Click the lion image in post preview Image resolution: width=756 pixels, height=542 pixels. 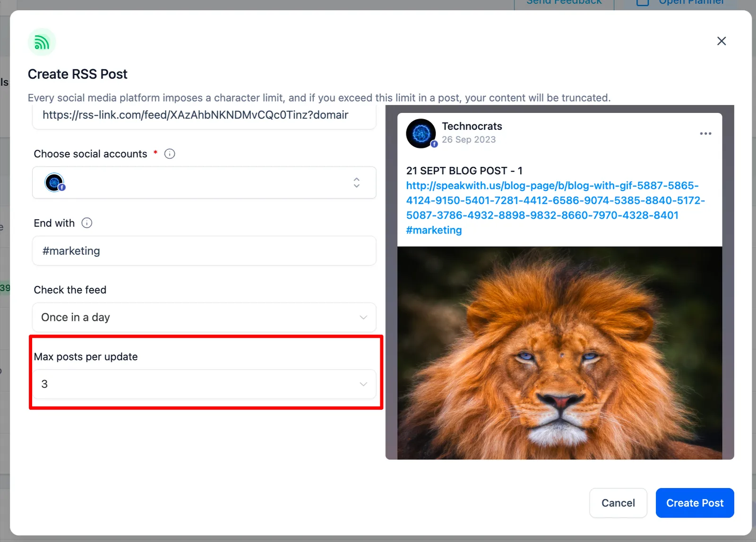coord(559,353)
